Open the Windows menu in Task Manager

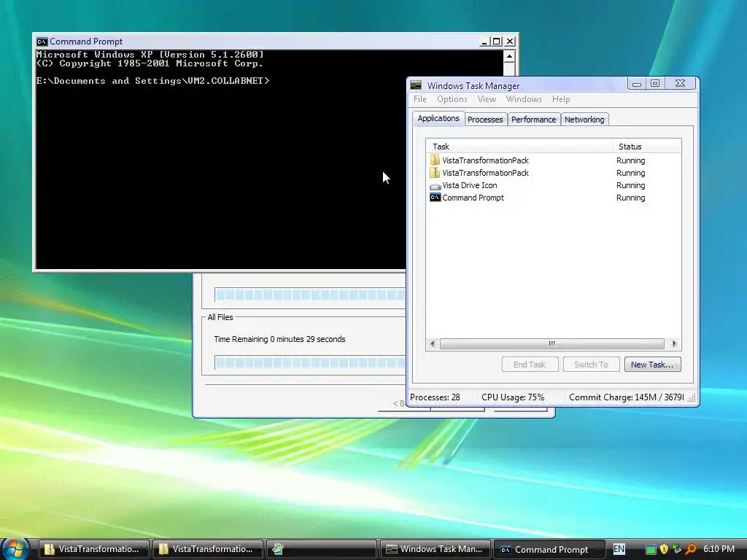524,99
